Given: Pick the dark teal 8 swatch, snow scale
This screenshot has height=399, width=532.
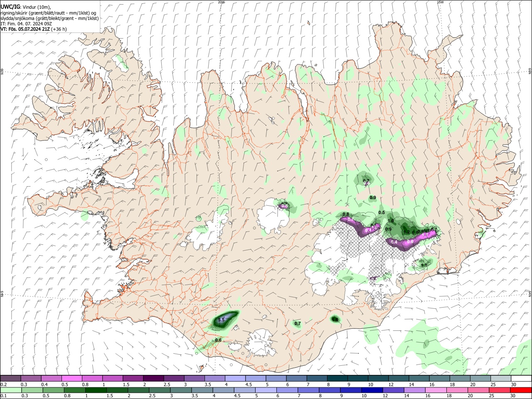Looking at the screenshot, I should (x=338, y=379).
